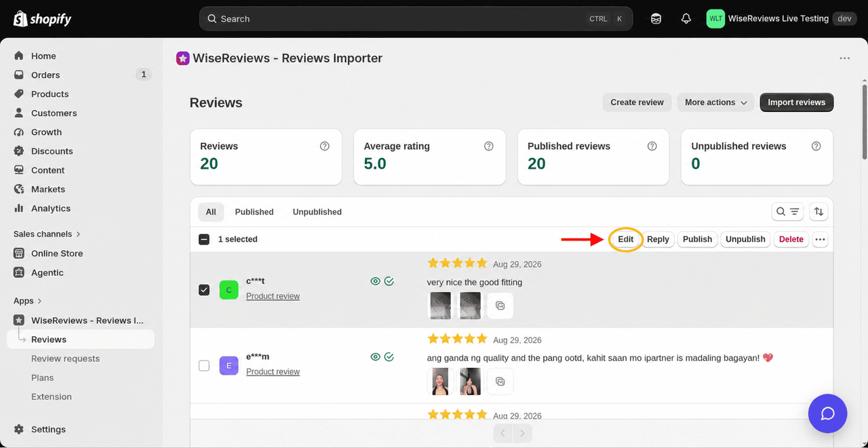Image resolution: width=868 pixels, height=448 pixels.
Task: Click the WLT store avatar
Action: (715, 19)
